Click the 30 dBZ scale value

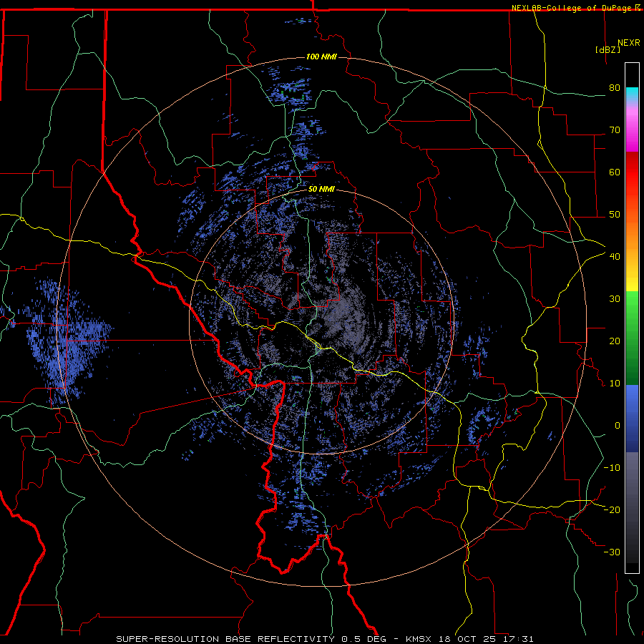[x=615, y=298]
